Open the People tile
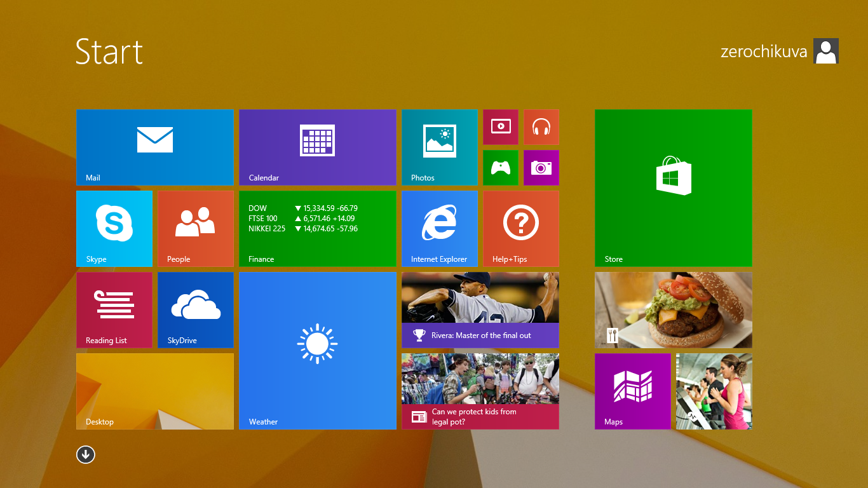Screen dimensions: 868x488 coord(196,229)
